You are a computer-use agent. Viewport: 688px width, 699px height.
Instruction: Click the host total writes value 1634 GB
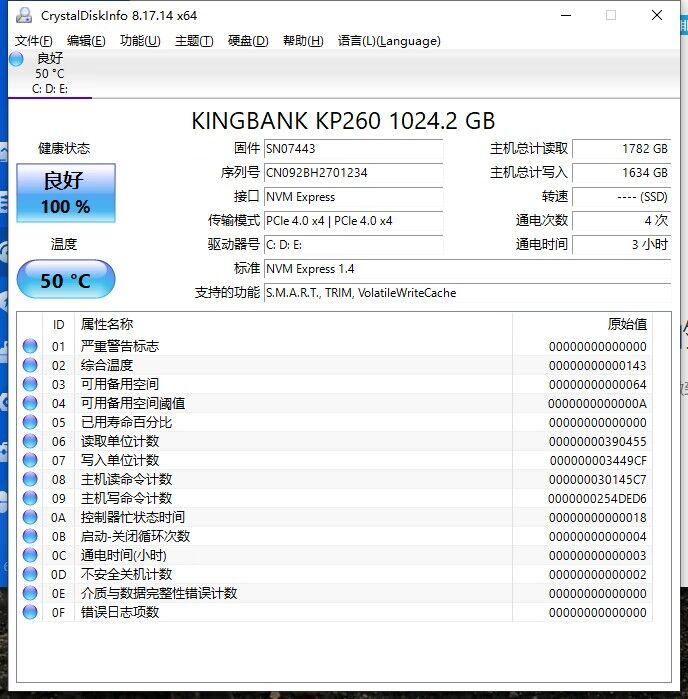pos(622,173)
